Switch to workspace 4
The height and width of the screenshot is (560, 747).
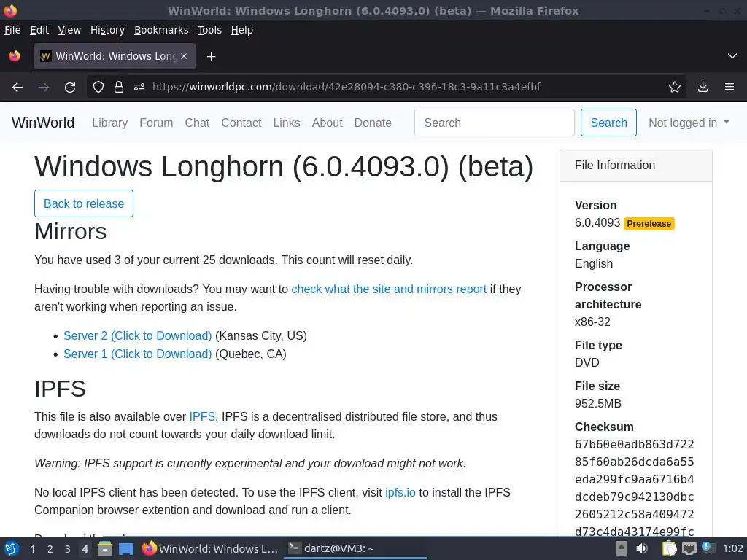pyautogui.click(x=85, y=549)
